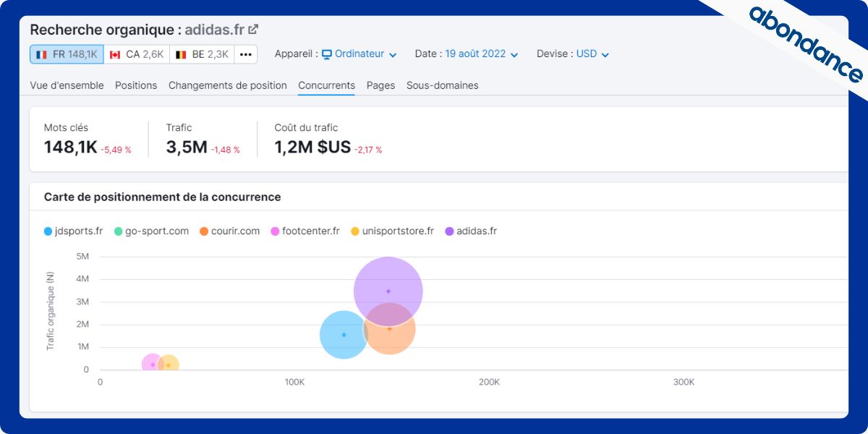Image resolution: width=868 pixels, height=434 pixels.
Task: Click the 3M y-axis label
Action: [82, 302]
